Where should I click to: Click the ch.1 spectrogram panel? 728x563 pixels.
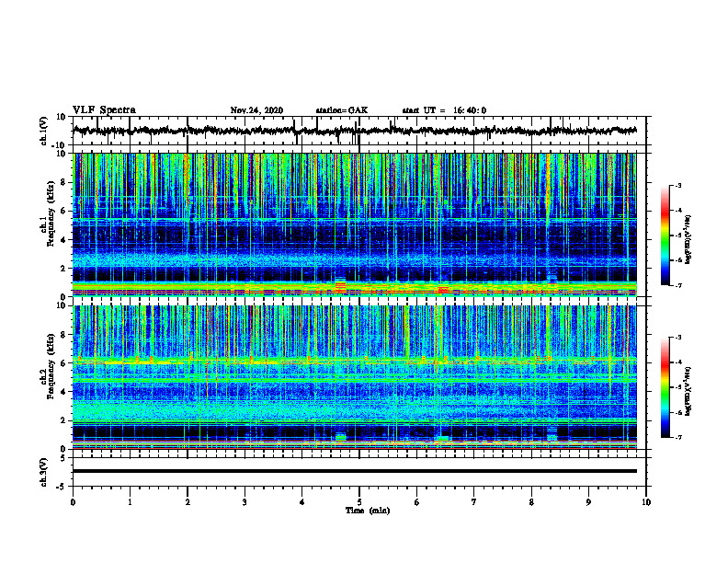tap(354, 224)
